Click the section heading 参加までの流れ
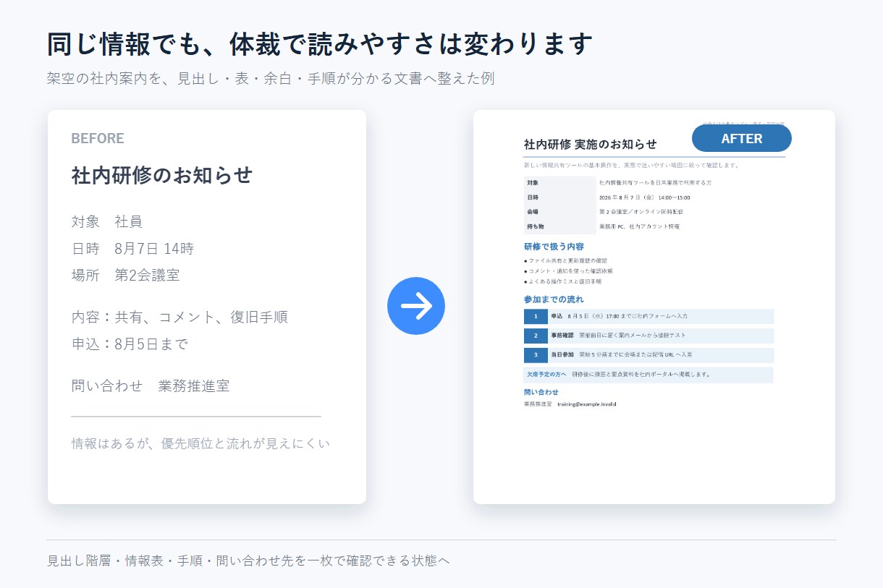The width and height of the screenshot is (883, 588). [x=554, y=299]
